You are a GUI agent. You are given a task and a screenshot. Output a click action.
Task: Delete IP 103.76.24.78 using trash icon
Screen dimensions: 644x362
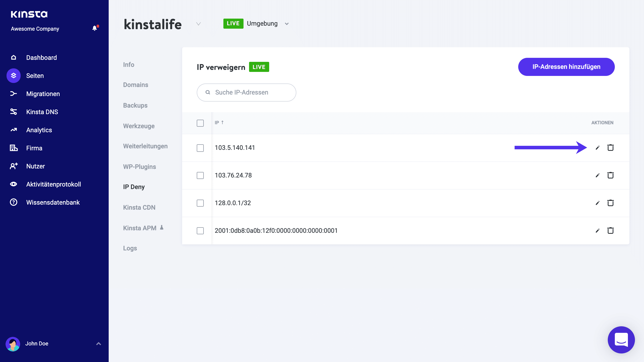click(611, 175)
